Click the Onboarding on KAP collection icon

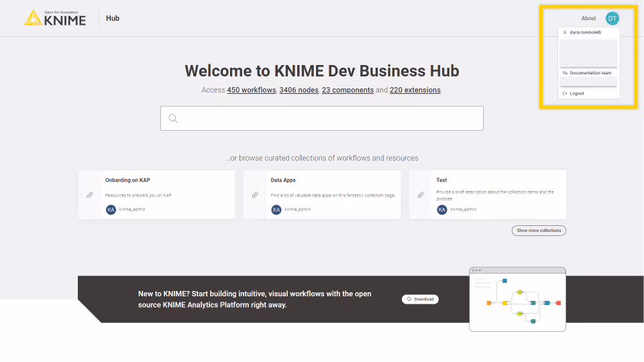(89, 195)
